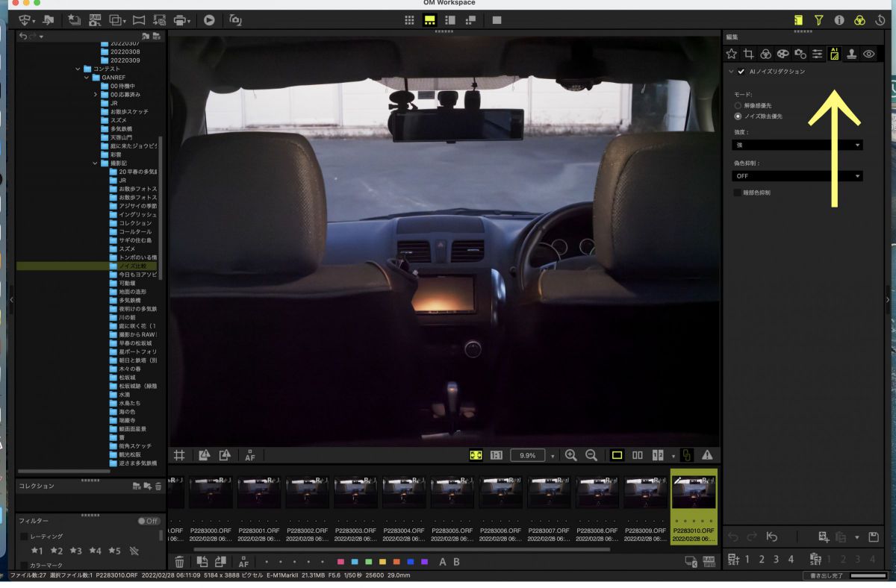
Task: Apply the pink color mark swatch
Action: (340, 562)
